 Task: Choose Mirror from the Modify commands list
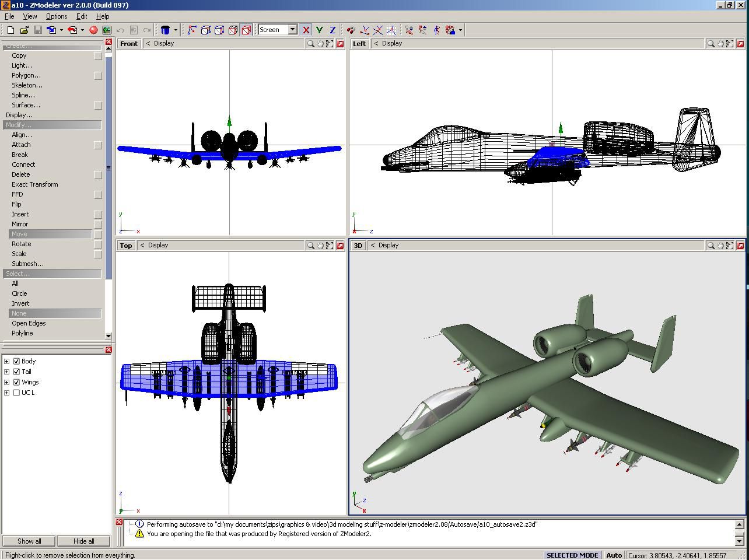[x=20, y=223]
